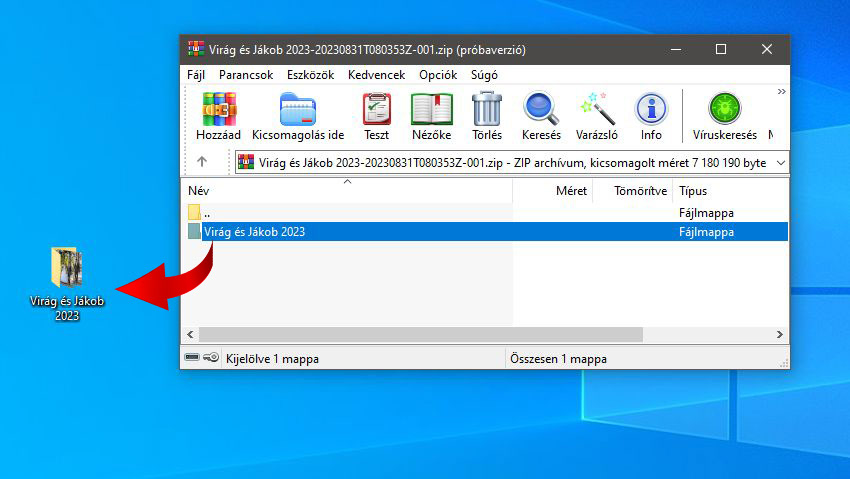Click the '..' parent row Fájlmappa type cell

coord(706,213)
